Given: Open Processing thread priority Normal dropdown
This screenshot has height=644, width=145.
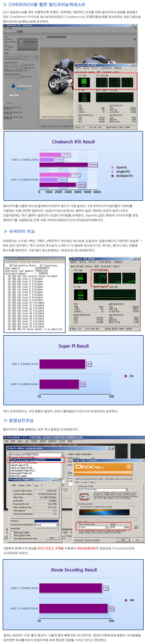Looking at the screenshot, I should click(x=57, y=525).
